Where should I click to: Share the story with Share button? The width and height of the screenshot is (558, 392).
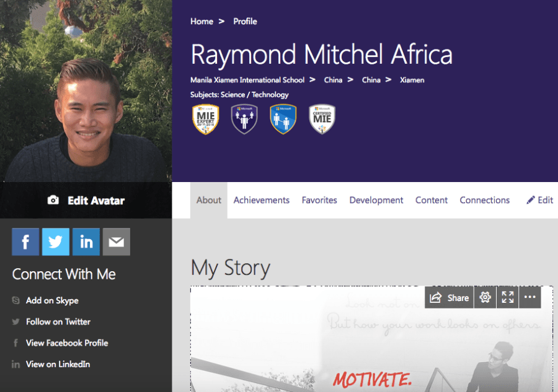tap(449, 297)
